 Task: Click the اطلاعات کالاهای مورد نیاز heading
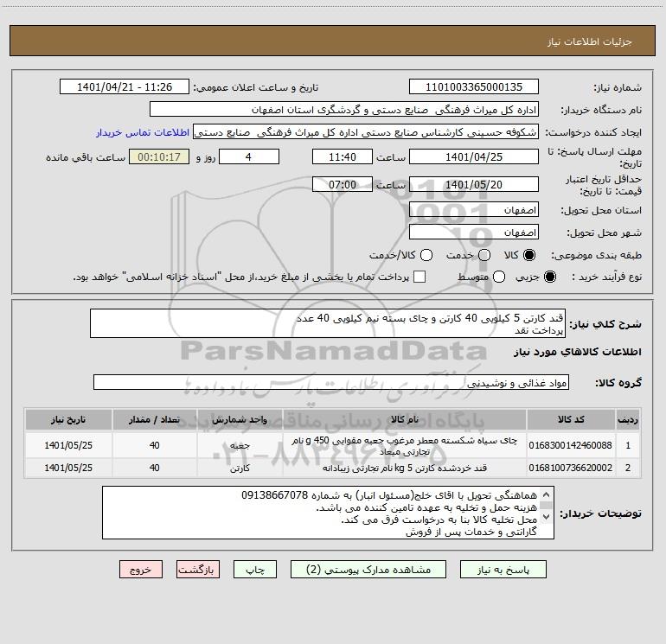(x=578, y=352)
